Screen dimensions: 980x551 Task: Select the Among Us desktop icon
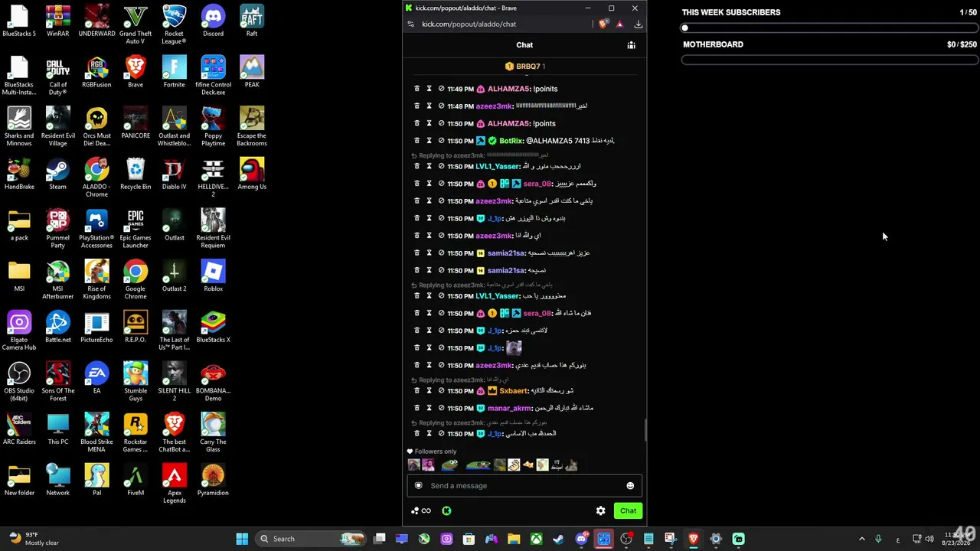252,174
